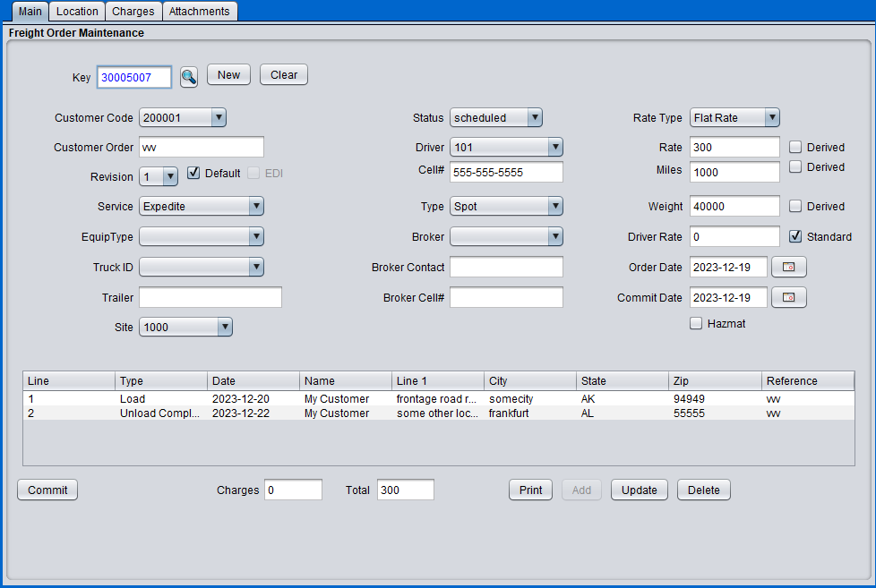Image resolution: width=876 pixels, height=588 pixels.
Task: Open the Attachments tab
Action: [199, 12]
